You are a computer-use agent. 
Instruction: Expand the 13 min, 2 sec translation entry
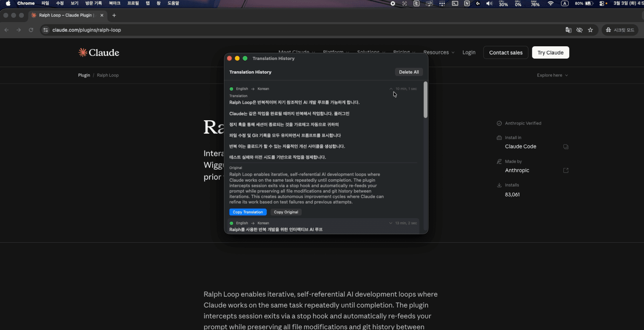pos(390,223)
